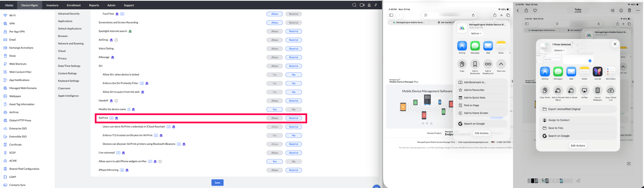Tap Copy Photo in photo share sheet
644x188 pixels.
tap(545, 90)
